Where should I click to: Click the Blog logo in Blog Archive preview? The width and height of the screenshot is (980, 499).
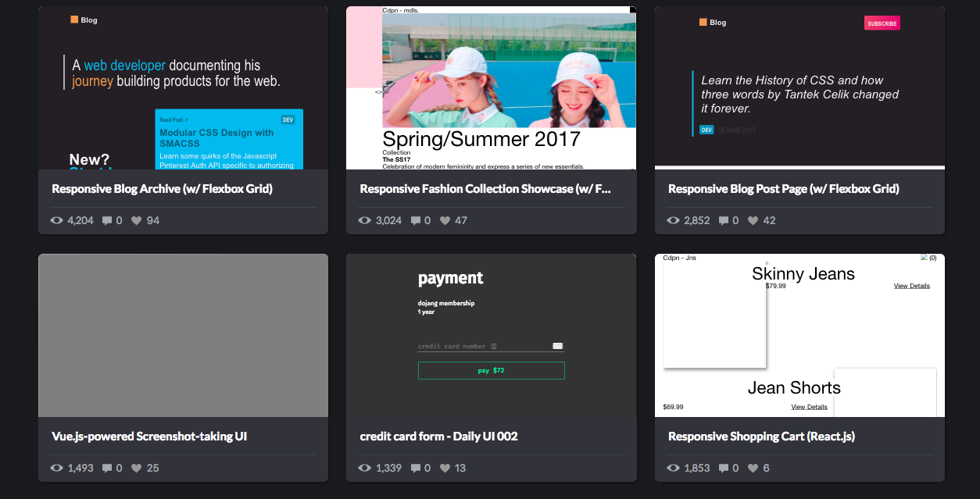pyautogui.click(x=84, y=20)
